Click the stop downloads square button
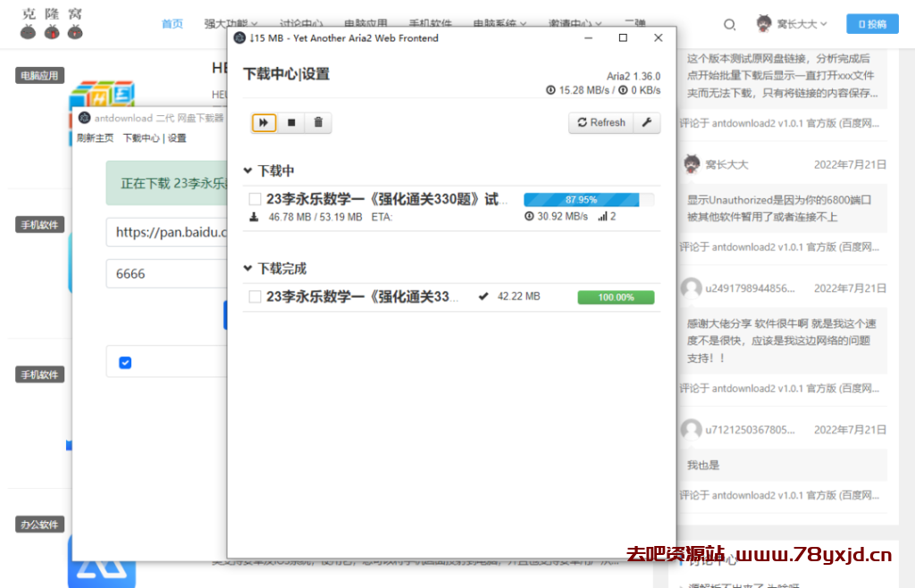 pos(291,122)
